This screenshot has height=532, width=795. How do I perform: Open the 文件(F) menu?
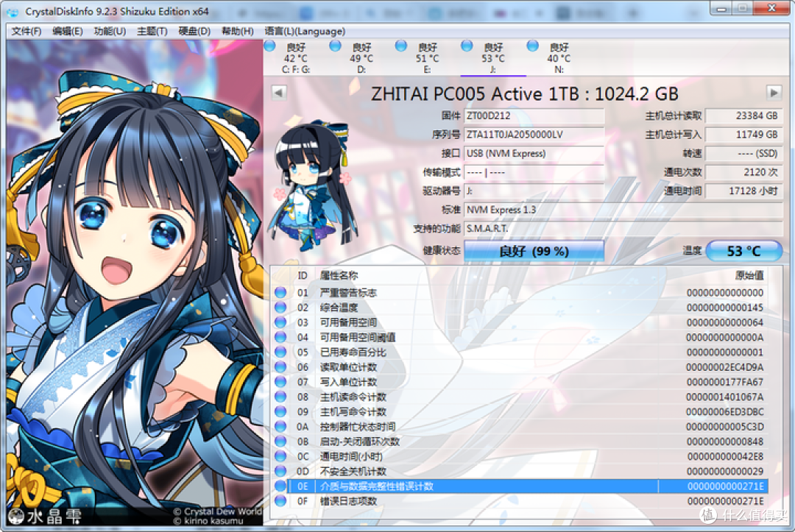(26, 32)
